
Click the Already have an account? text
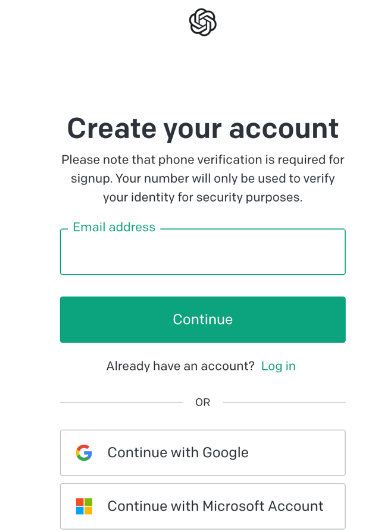point(180,366)
